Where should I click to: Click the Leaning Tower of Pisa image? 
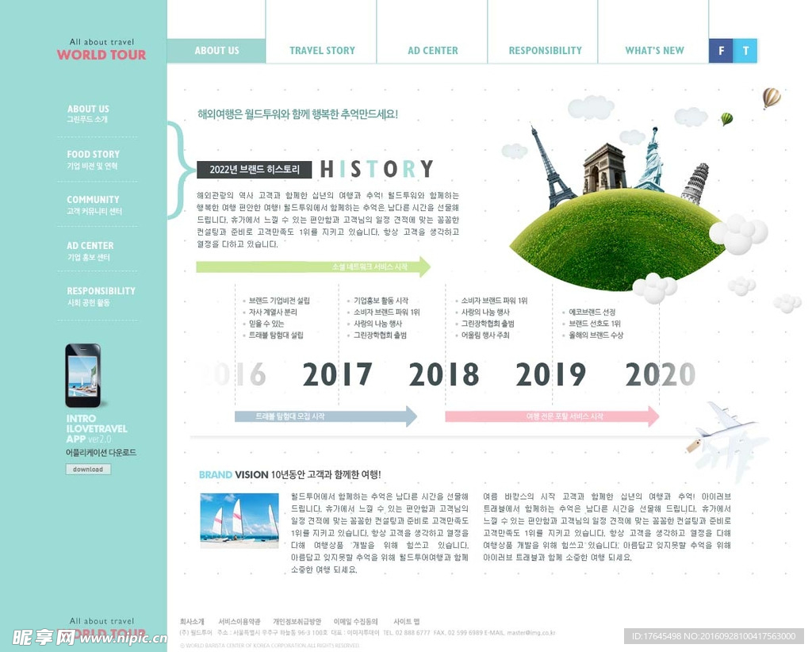[x=695, y=182]
